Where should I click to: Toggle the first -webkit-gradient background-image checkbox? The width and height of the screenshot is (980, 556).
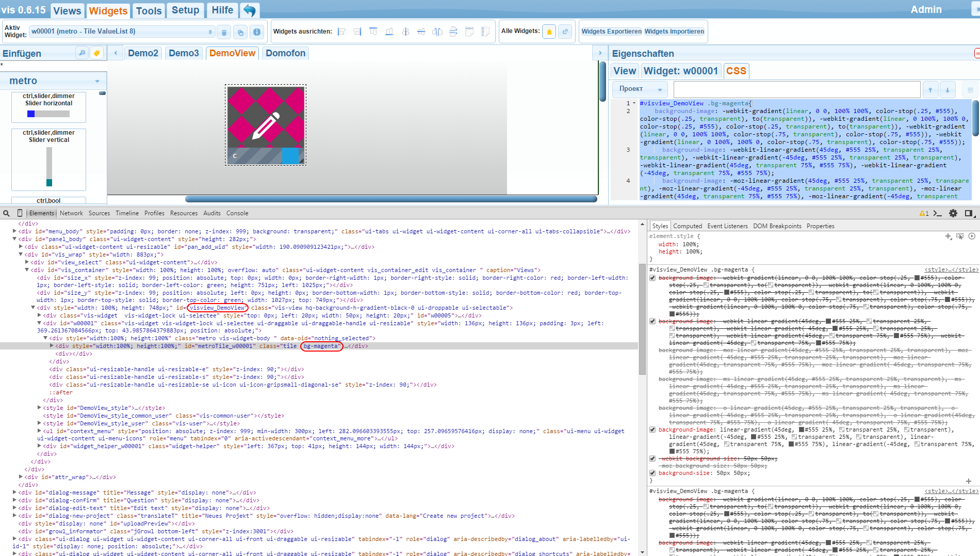pyautogui.click(x=652, y=278)
